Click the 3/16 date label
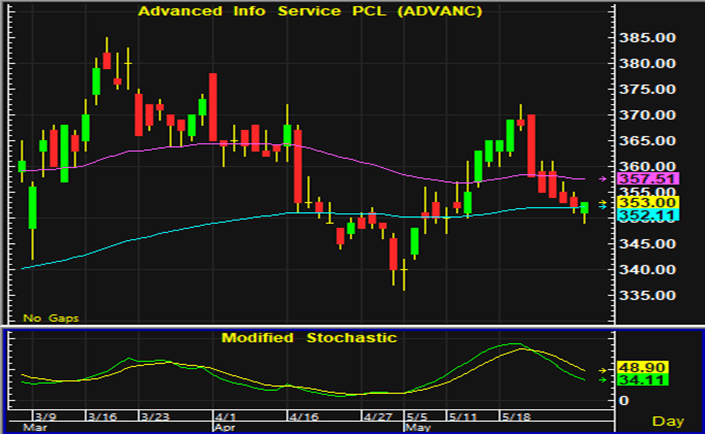 pos(102,416)
